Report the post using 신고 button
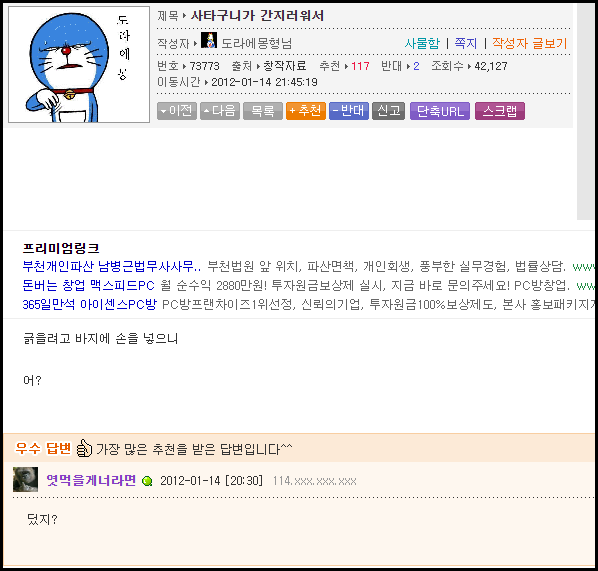Image resolution: width=598 pixels, height=571 pixels. (389, 111)
